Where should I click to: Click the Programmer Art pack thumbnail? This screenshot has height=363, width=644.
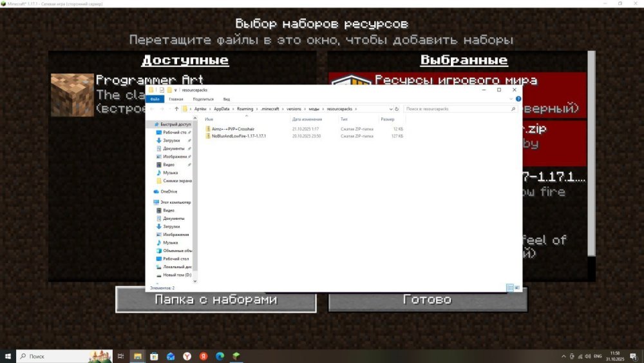[72, 95]
